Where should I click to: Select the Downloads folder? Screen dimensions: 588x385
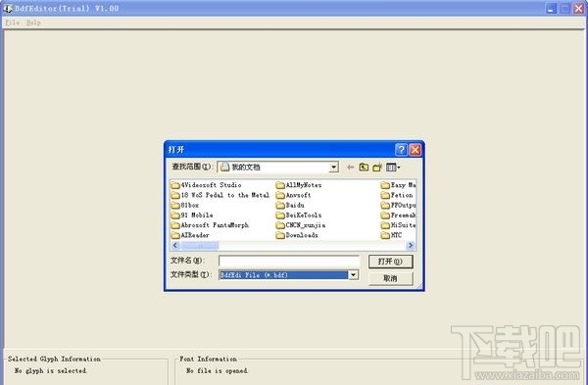pyautogui.click(x=297, y=235)
